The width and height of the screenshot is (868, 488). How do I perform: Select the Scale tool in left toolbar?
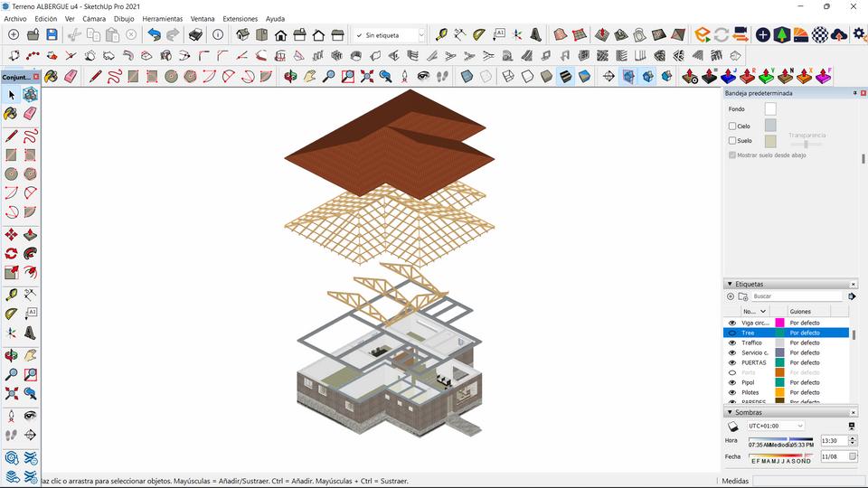pyautogui.click(x=11, y=272)
